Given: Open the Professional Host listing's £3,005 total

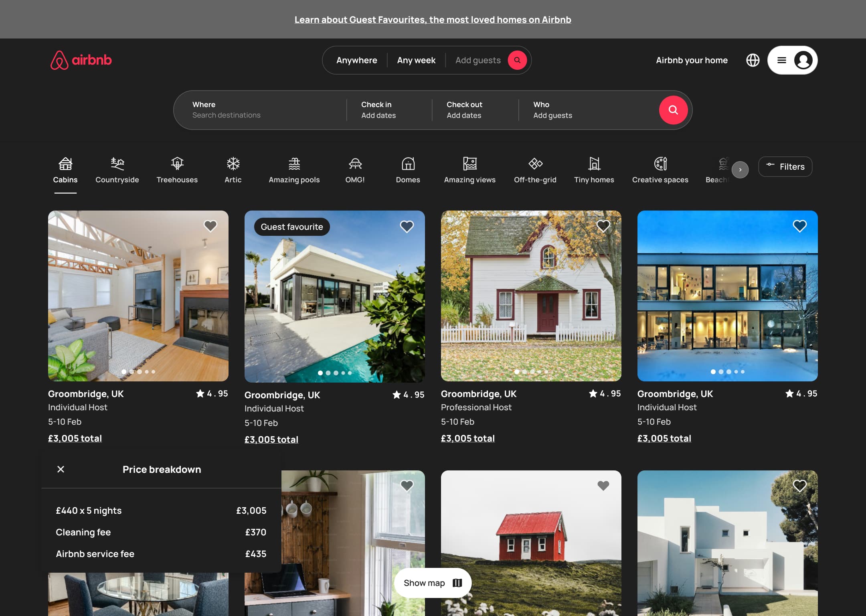Looking at the screenshot, I should (468, 438).
